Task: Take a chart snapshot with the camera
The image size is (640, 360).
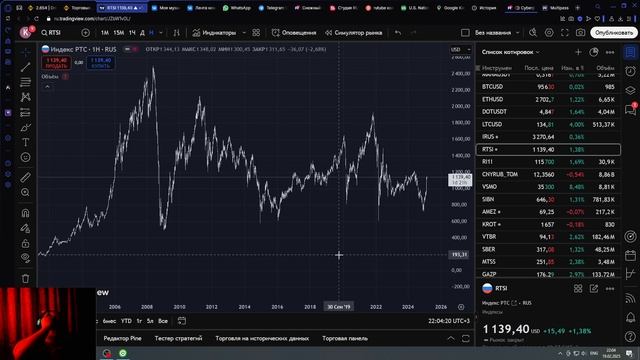Action: (x=580, y=33)
